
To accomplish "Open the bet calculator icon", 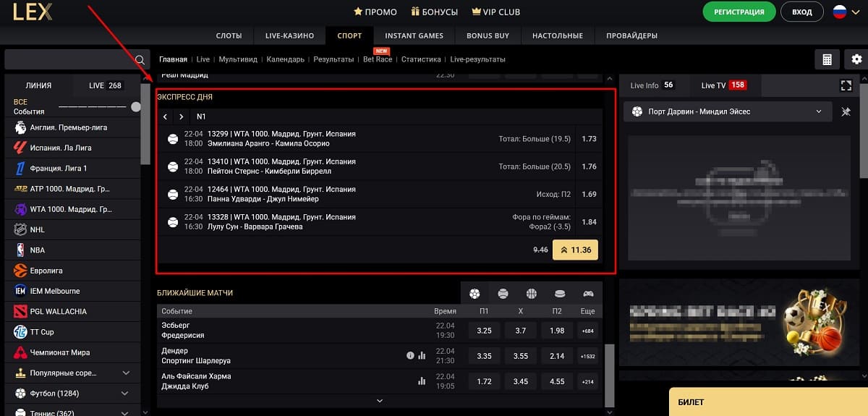I will tap(827, 59).
